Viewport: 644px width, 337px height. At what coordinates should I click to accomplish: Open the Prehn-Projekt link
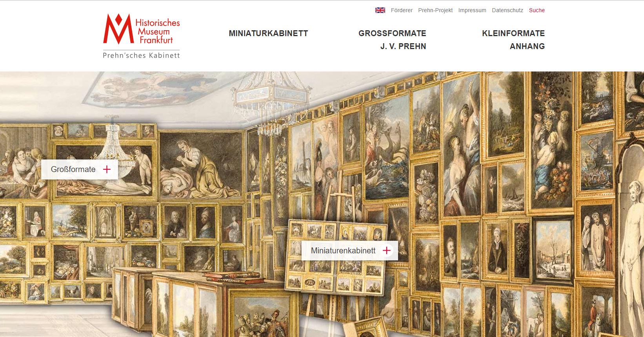pyautogui.click(x=435, y=10)
